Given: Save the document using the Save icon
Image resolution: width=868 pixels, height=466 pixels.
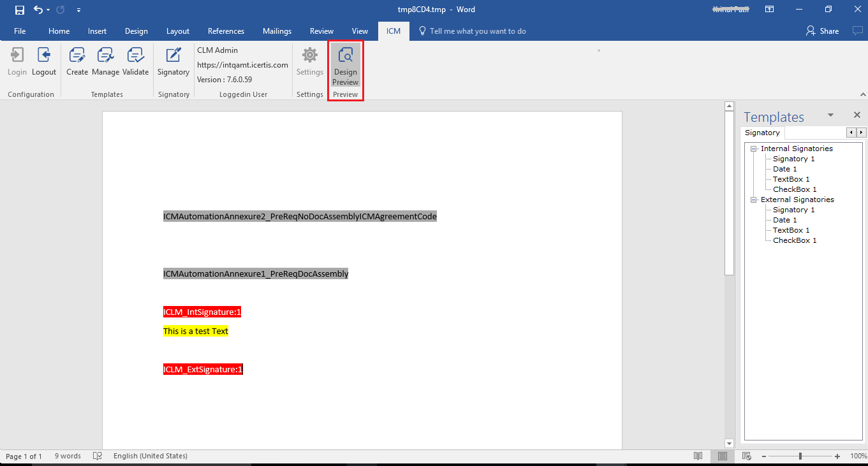Looking at the screenshot, I should click(20, 10).
